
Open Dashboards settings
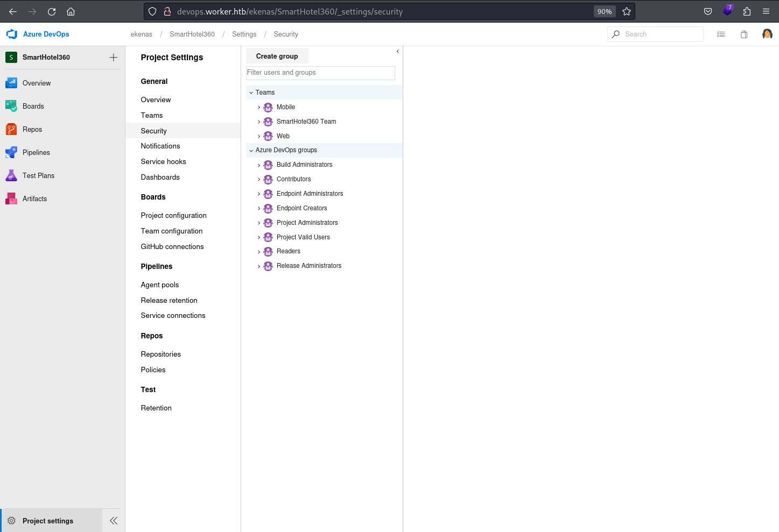click(x=160, y=177)
